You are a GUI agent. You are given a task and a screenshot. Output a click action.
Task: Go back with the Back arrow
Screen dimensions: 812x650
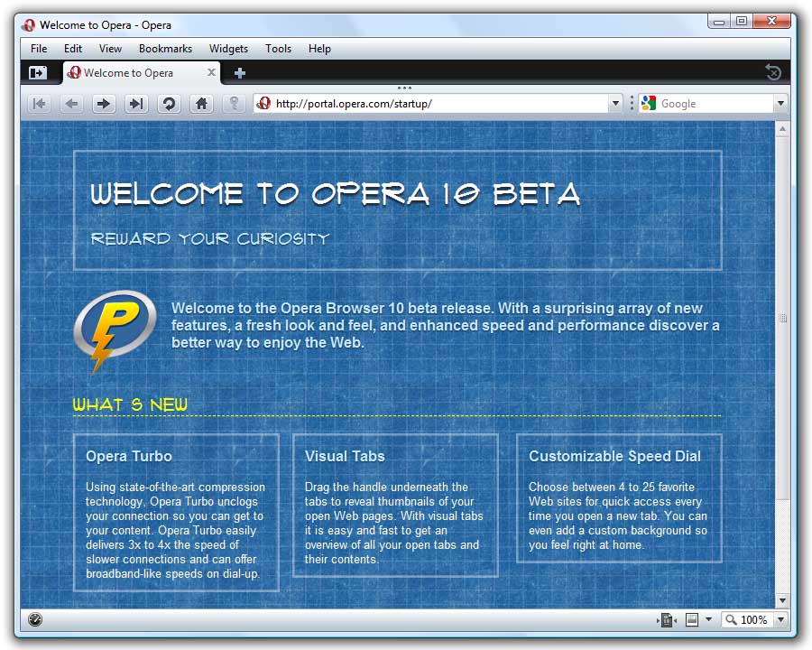pyautogui.click(x=71, y=104)
